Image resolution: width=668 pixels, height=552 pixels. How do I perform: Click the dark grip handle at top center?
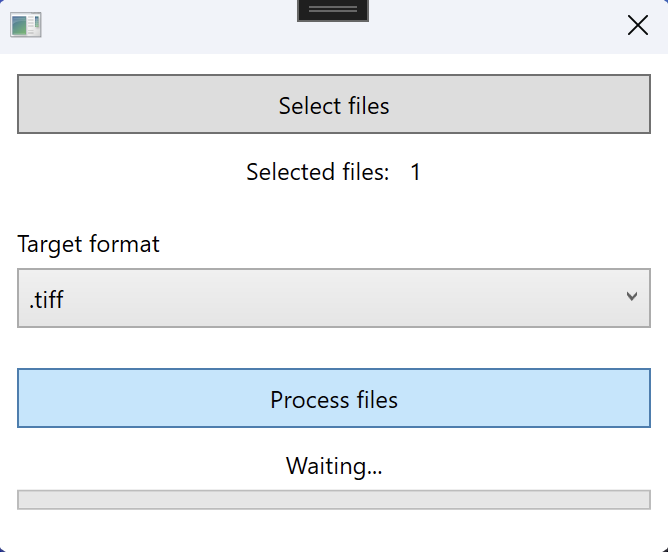[333, 10]
